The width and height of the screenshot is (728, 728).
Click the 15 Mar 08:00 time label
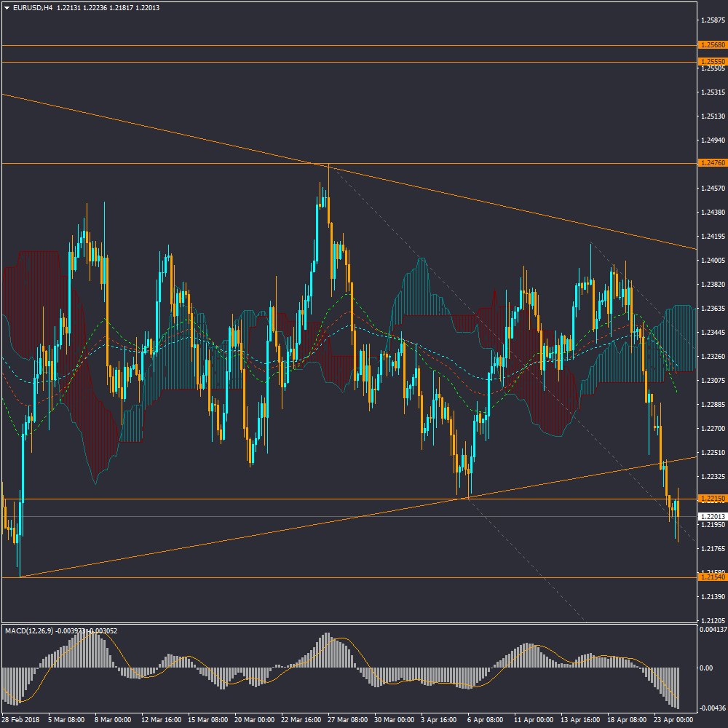tap(207, 720)
